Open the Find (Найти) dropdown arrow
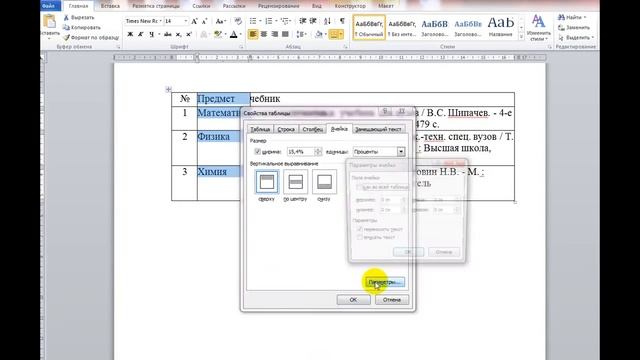The width and height of the screenshot is (640, 360). tap(585, 18)
